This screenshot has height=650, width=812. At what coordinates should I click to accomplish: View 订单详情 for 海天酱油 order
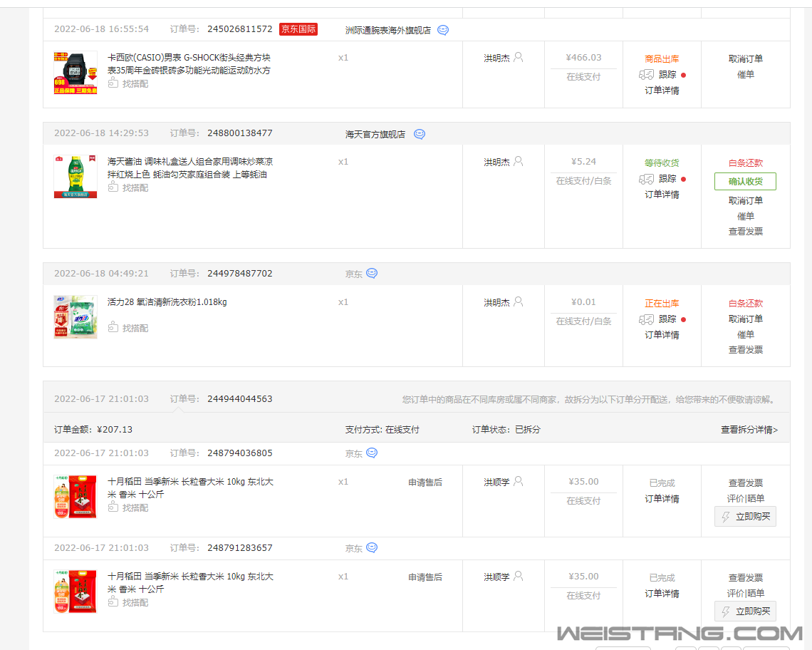[x=662, y=195]
